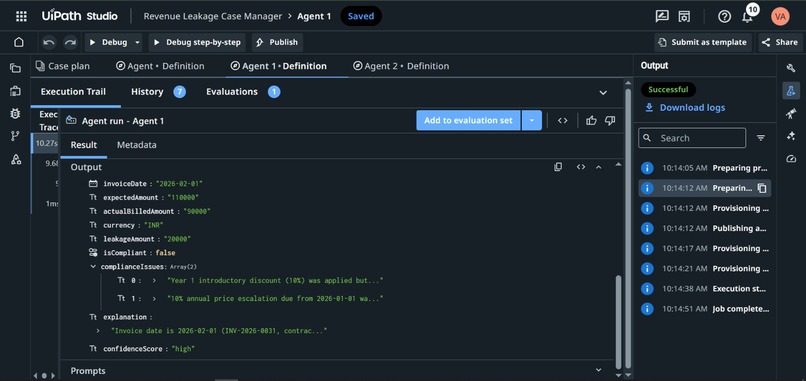The height and width of the screenshot is (381, 806).
Task: Open the apps grid launcher
Action: click(x=21, y=16)
